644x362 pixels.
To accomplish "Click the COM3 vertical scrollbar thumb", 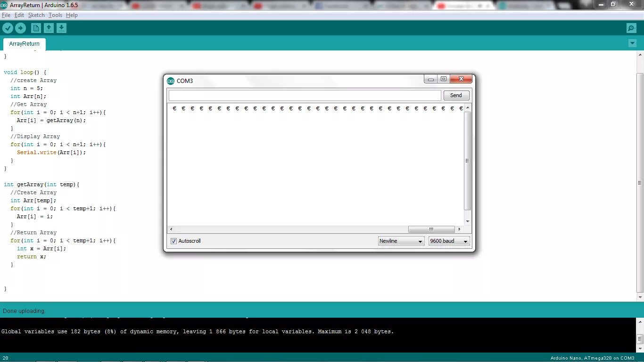I will 467,161.
